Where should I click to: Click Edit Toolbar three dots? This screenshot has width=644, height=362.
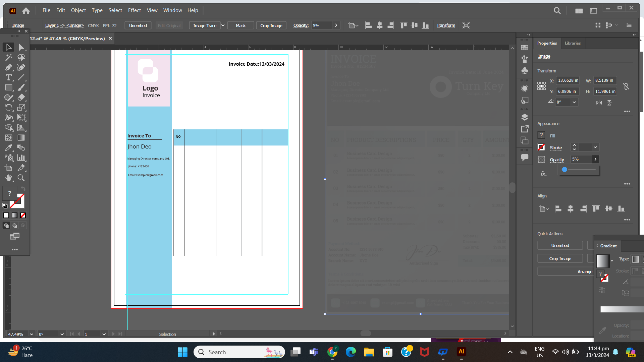[15, 249]
